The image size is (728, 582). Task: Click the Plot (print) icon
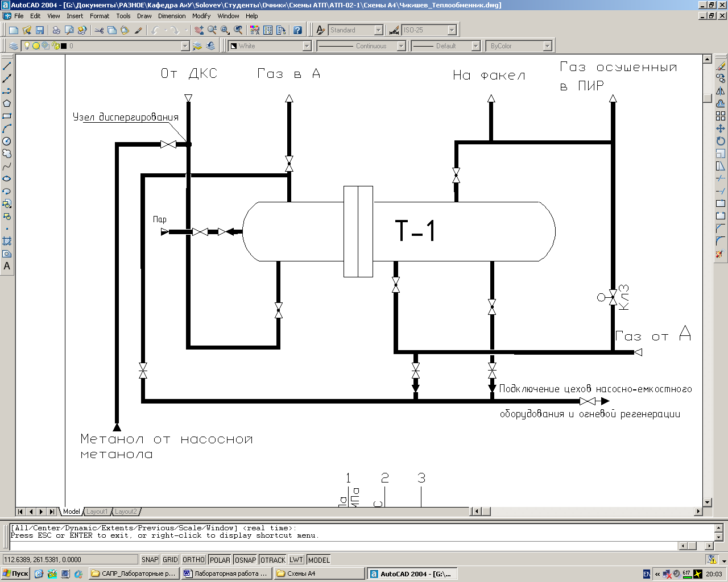click(56, 30)
